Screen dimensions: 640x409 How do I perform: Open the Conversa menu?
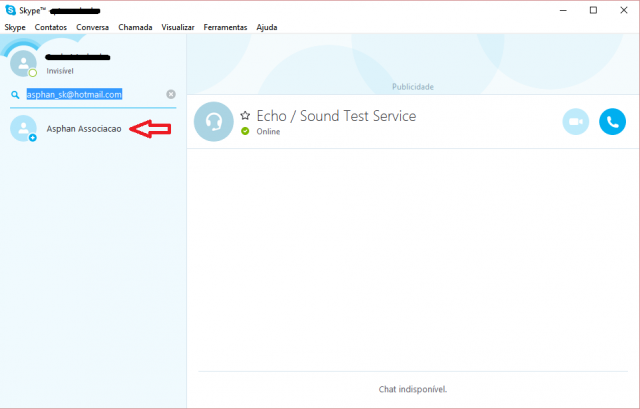tap(92, 27)
